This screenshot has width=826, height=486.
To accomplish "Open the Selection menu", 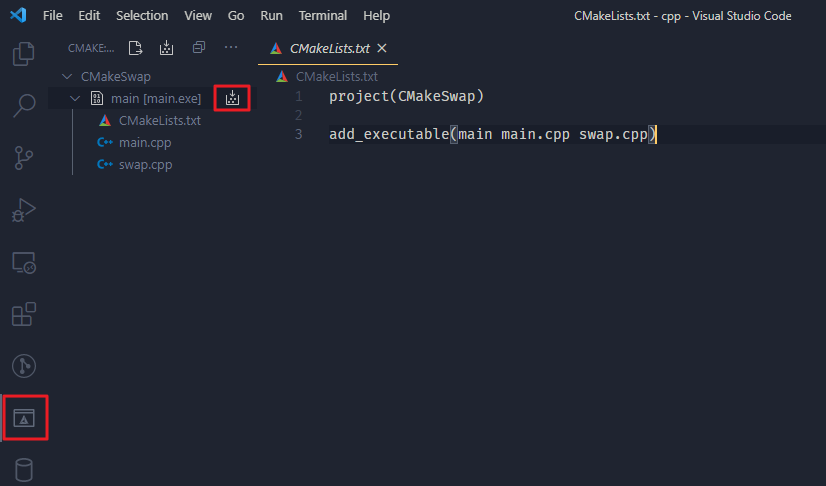I will pos(142,16).
